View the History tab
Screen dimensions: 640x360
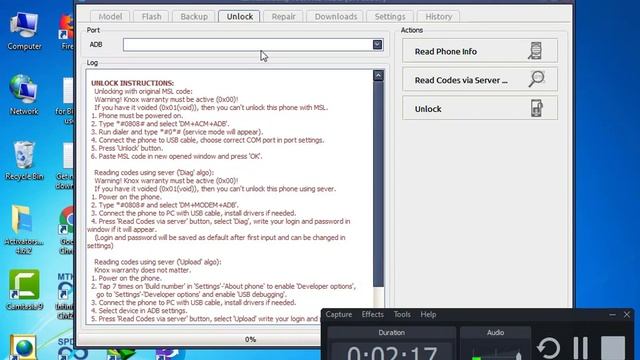[x=439, y=16]
